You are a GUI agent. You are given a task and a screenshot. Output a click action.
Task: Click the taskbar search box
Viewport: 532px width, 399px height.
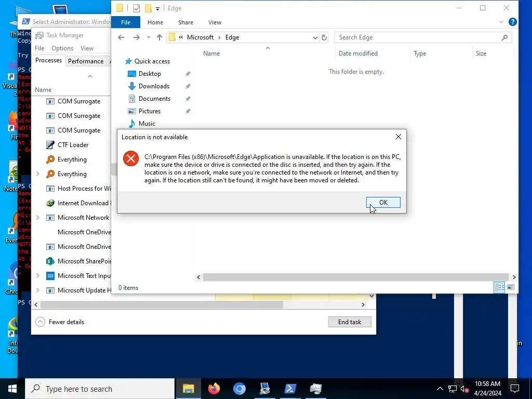tap(100, 389)
